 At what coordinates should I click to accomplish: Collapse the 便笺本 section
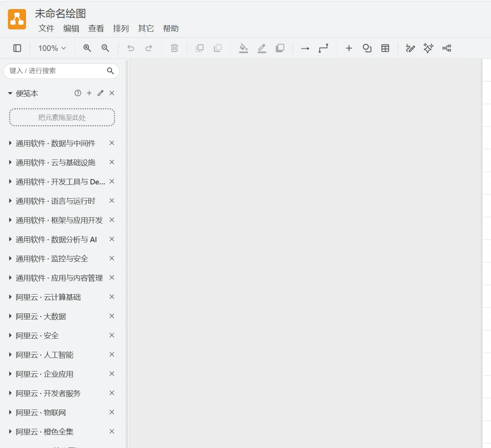click(10, 93)
